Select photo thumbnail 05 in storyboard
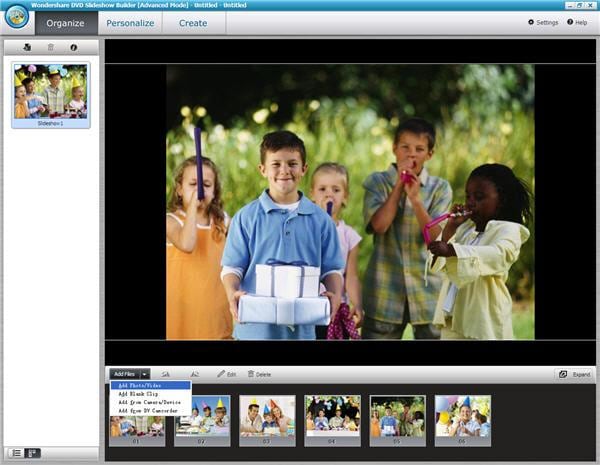The height and width of the screenshot is (465, 600). pos(398,421)
